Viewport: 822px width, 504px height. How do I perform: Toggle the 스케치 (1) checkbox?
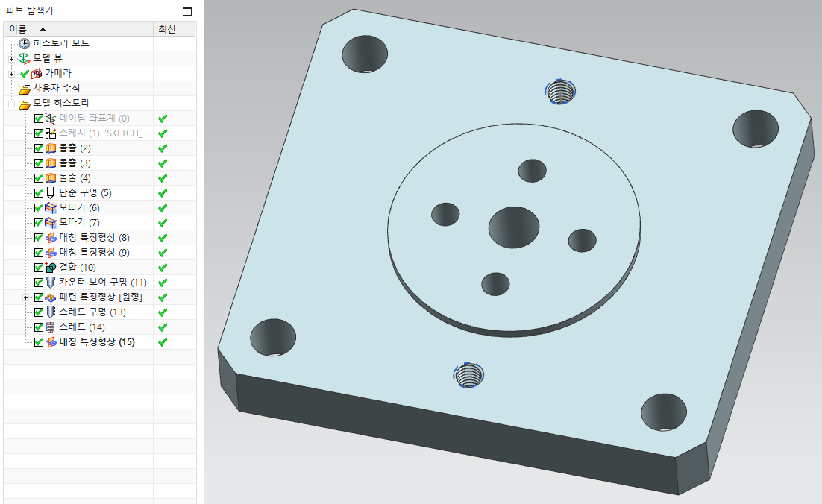point(38,133)
